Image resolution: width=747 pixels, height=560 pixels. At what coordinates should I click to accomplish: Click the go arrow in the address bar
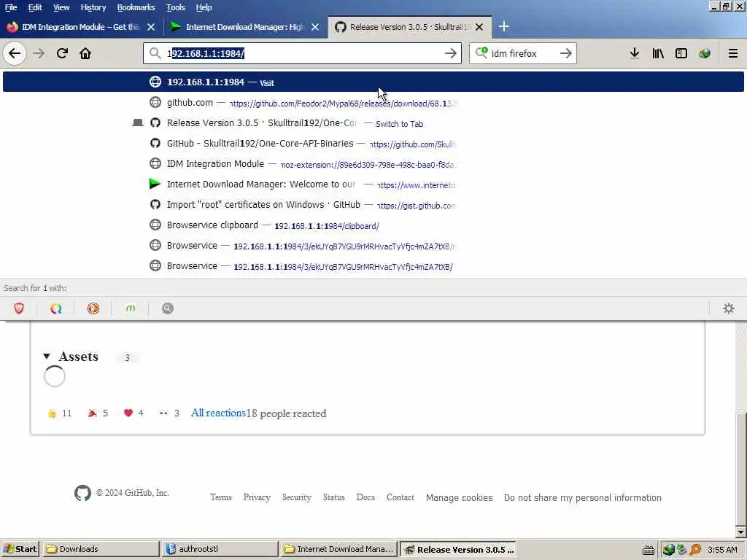(451, 53)
